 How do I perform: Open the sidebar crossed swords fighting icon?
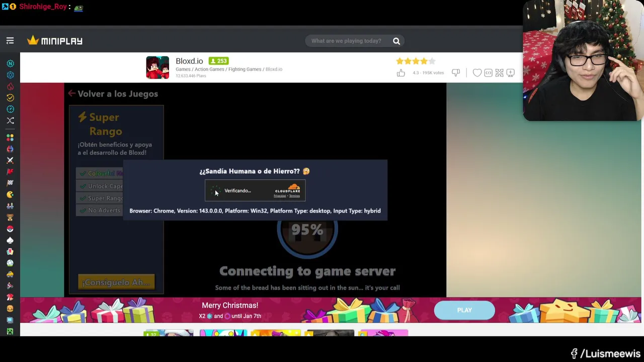[10, 160]
